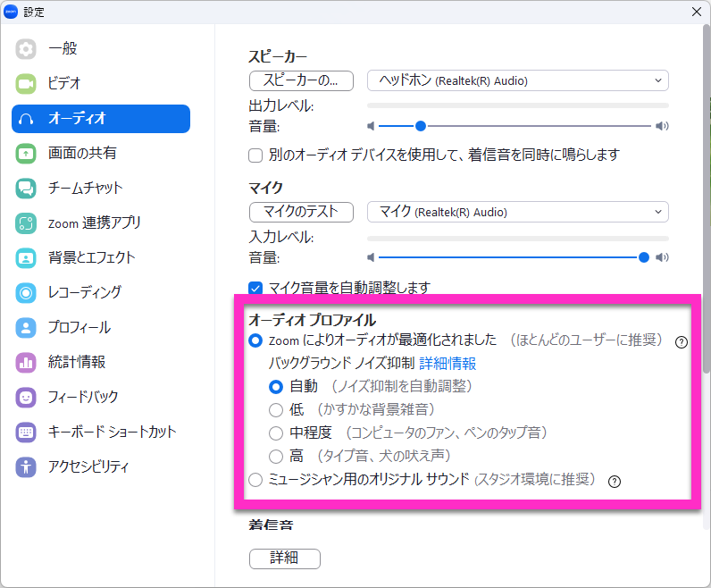Image resolution: width=711 pixels, height=588 pixels.
Task: Click the レコーディング icon
Action: [x=26, y=292]
